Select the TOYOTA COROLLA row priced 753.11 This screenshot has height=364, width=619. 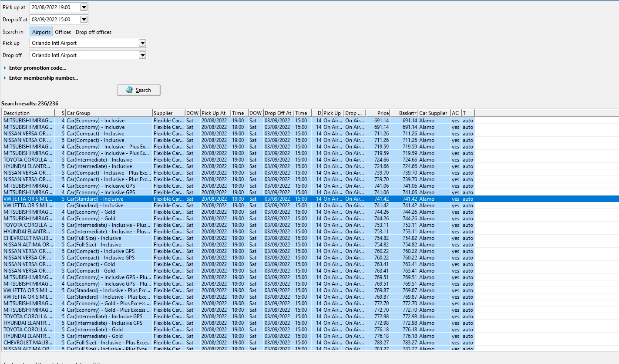point(238,225)
